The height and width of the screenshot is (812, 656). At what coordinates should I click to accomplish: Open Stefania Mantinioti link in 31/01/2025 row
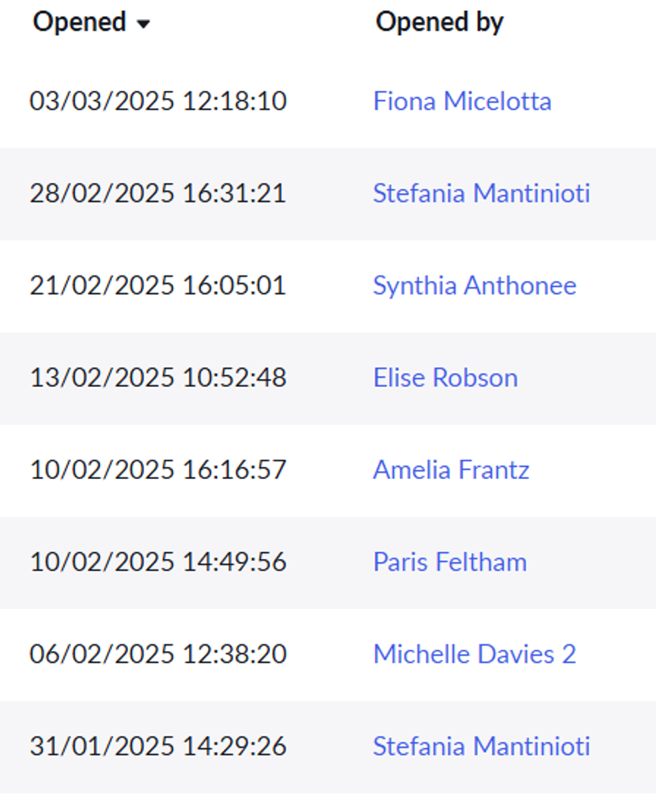(481, 746)
